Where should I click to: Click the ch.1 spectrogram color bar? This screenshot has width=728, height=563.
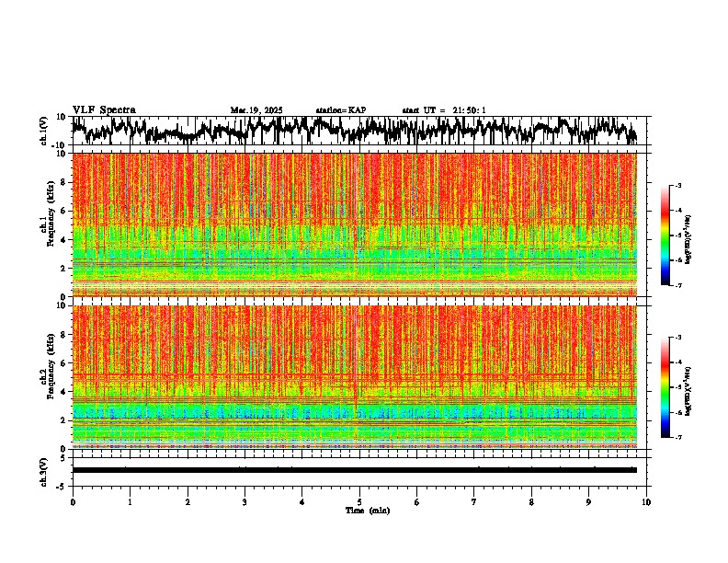tap(665, 236)
